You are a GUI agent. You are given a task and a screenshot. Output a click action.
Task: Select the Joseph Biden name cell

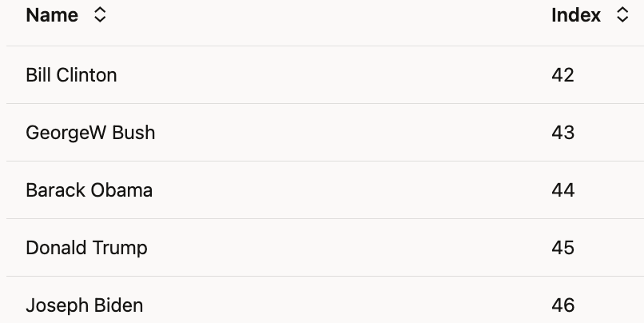point(84,305)
